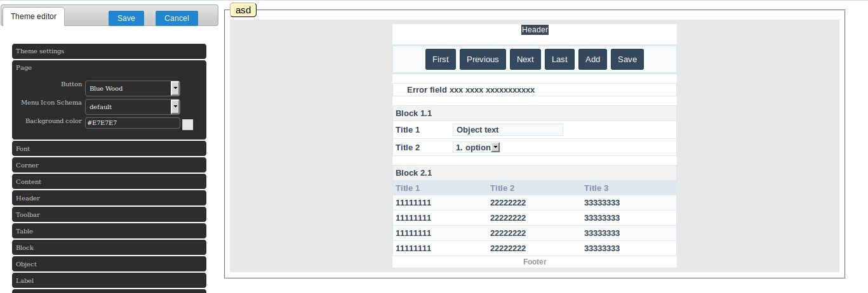
Task: Open the Button style dropdown (Blue Wood)
Action: (132, 89)
